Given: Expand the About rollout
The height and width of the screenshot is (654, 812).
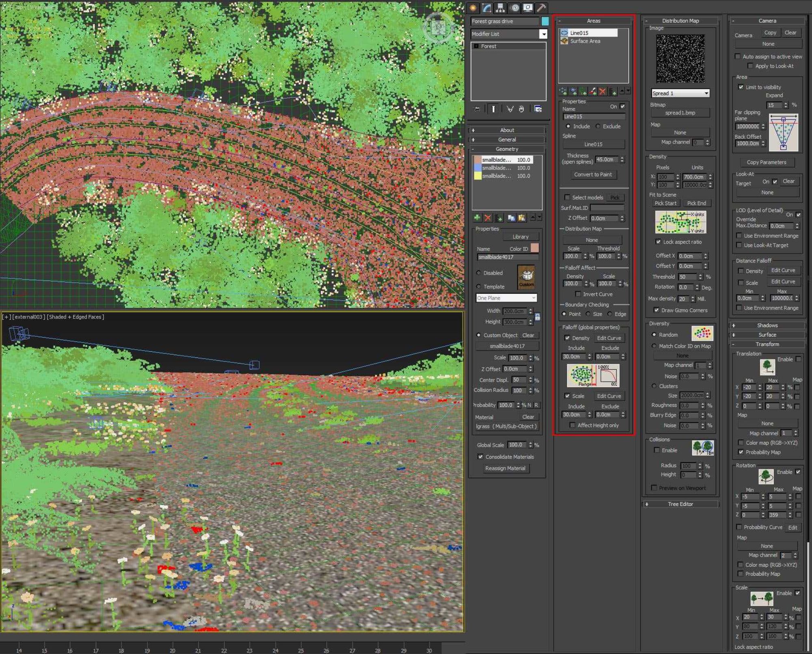Looking at the screenshot, I should tap(507, 130).
